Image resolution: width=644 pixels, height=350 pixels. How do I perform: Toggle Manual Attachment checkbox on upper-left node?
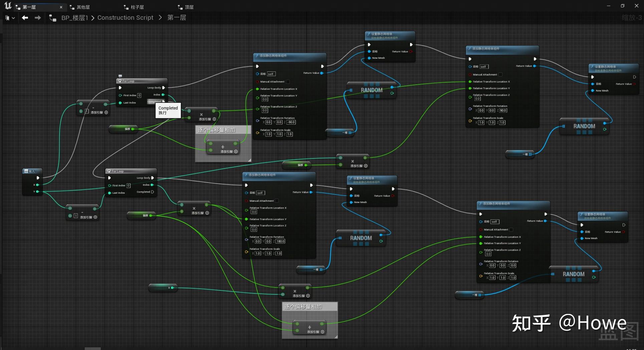pos(288,81)
